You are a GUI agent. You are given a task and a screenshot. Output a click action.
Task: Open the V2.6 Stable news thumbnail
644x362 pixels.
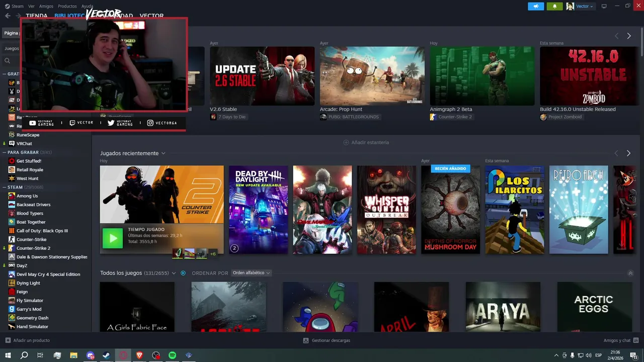tap(262, 76)
